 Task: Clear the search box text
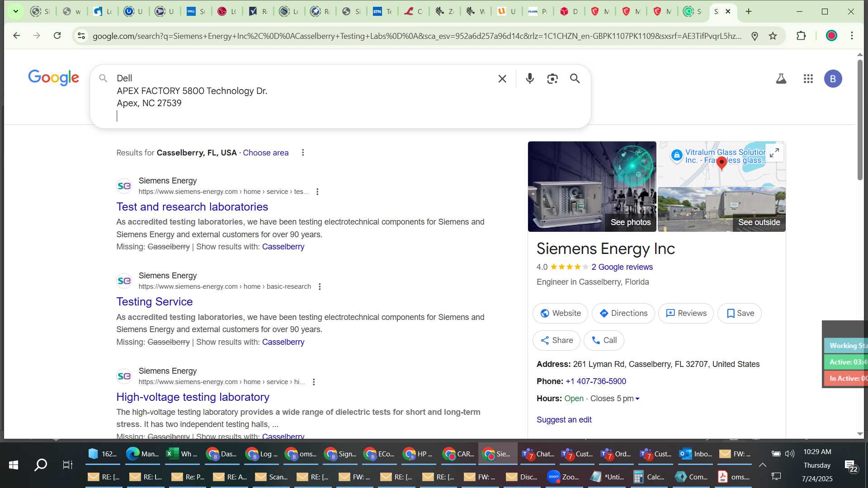502,79
